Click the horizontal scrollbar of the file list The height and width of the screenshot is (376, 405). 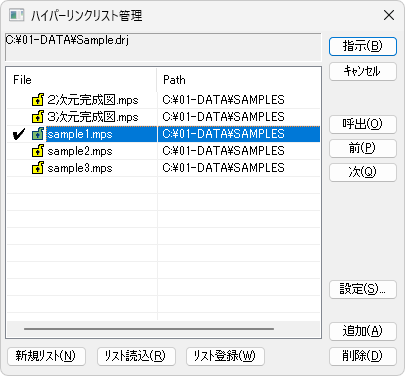tap(149, 329)
